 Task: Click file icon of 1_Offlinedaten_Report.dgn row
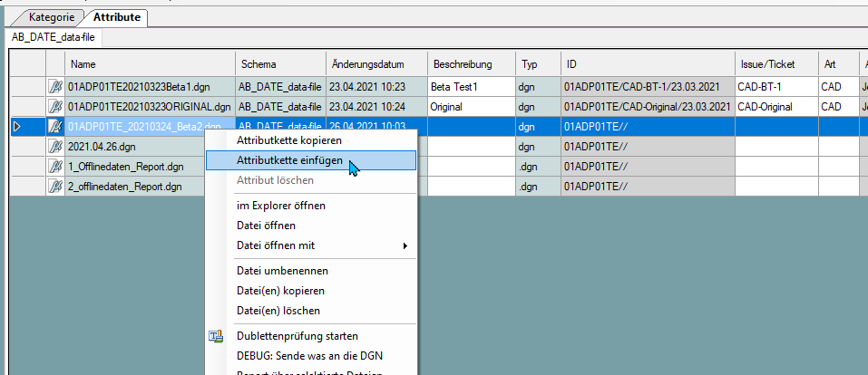55,167
